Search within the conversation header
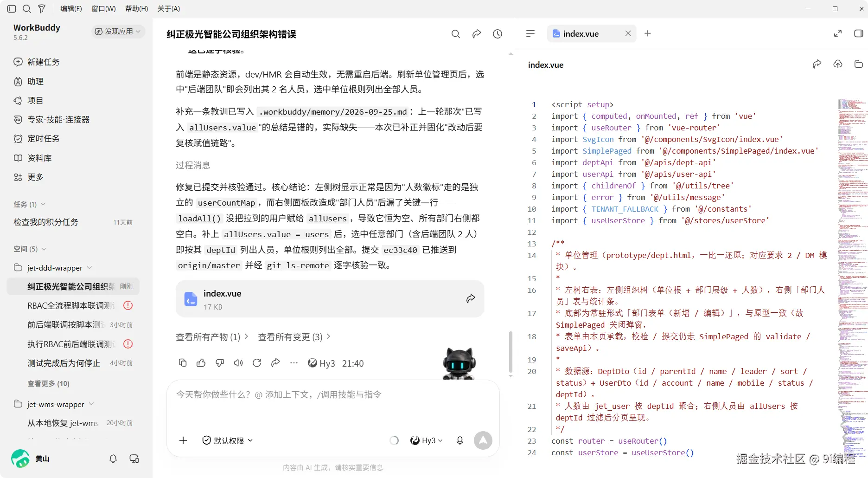 click(456, 34)
